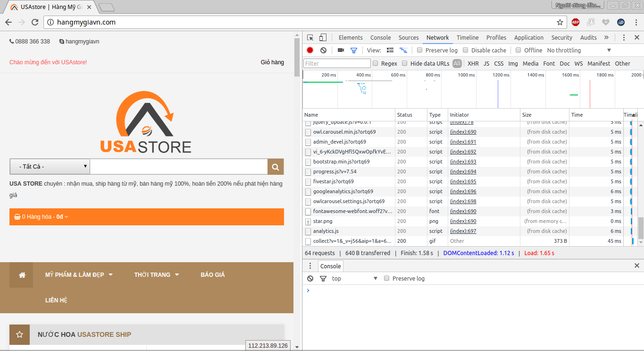This screenshot has width=644, height=351.
Task: Expand the THỜI TRANG menu
Action: pos(157,275)
